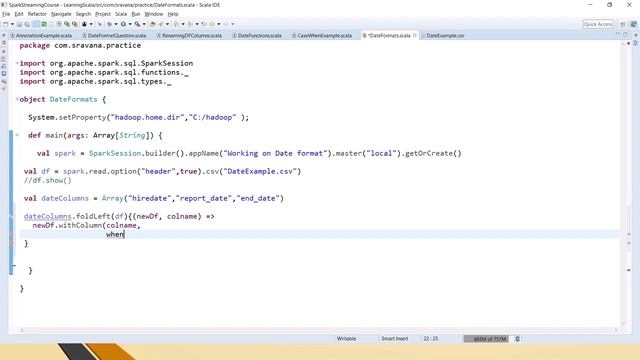The height and width of the screenshot is (360, 640).
Task: Switch to RenamingDFColumns.scala tab
Action: 191,36
